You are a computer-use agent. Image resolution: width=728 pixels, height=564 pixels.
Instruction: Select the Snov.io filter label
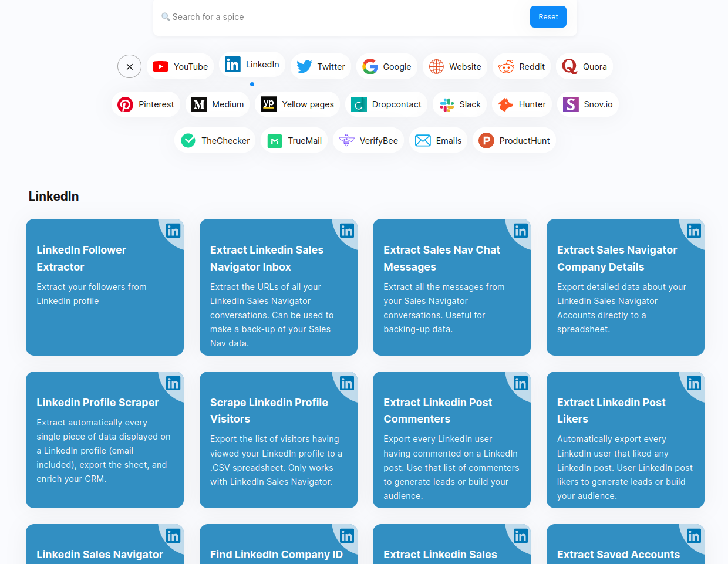click(x=598, y=104)
